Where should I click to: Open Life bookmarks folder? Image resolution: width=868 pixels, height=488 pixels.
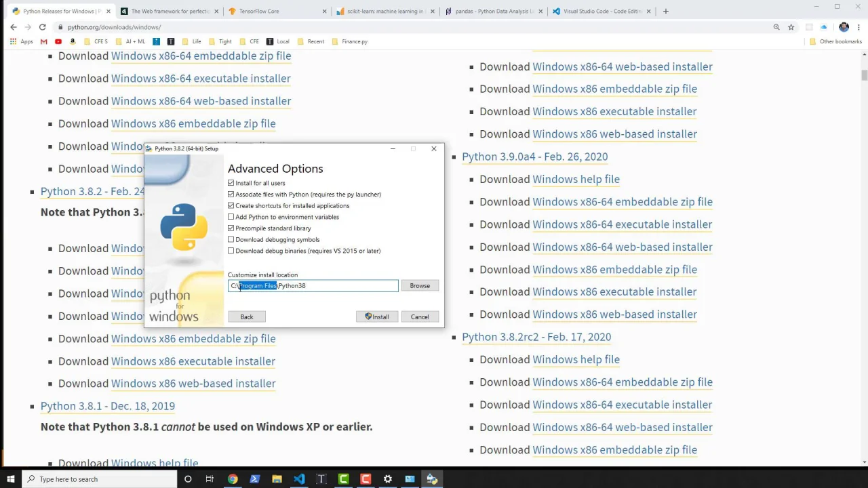click(191, 41)
